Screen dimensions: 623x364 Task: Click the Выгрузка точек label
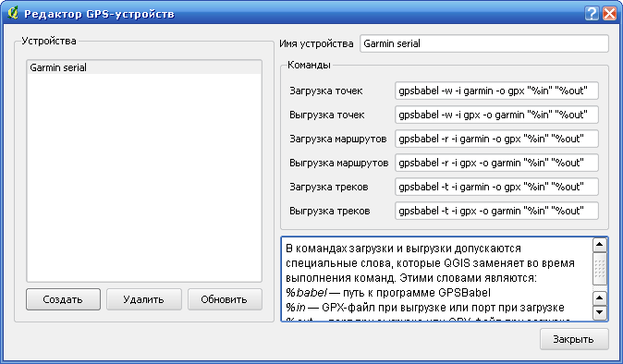click(326, 115)
